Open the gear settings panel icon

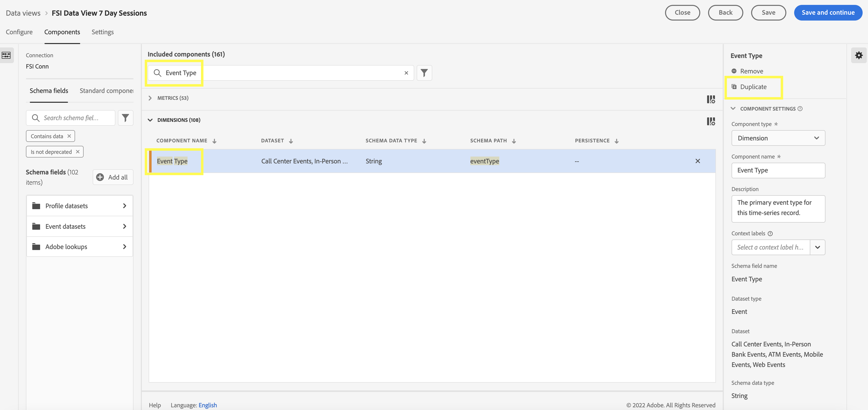pyautogui.click(x=858, y=55)
